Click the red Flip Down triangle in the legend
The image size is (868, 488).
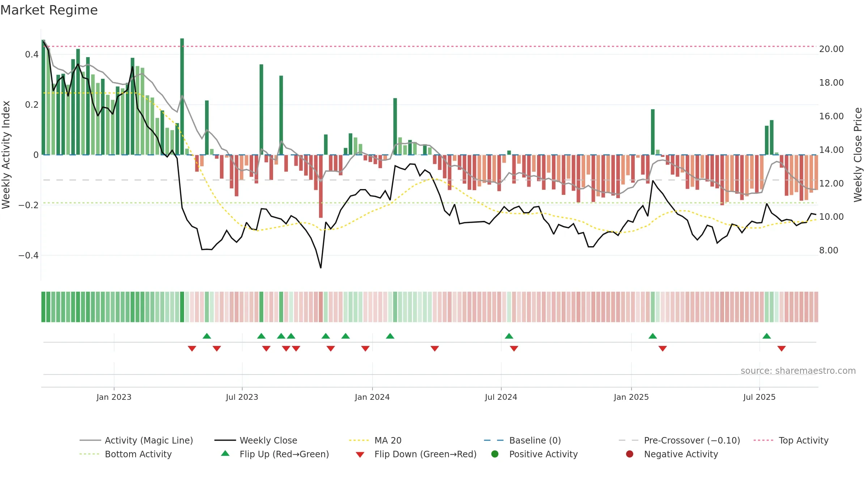(360, 455)
